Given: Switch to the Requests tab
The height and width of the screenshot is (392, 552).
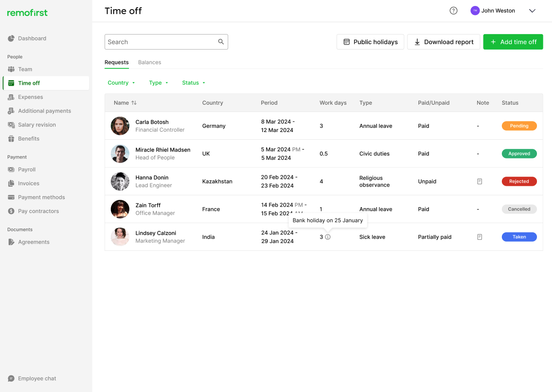Looking at the screenshot, I should coord(117,62).
